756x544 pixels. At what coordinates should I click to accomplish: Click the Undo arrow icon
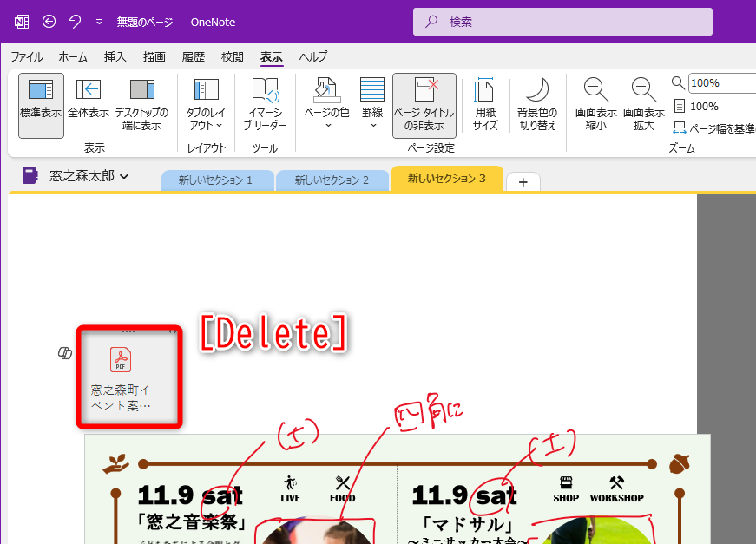(x=74, y=22)
